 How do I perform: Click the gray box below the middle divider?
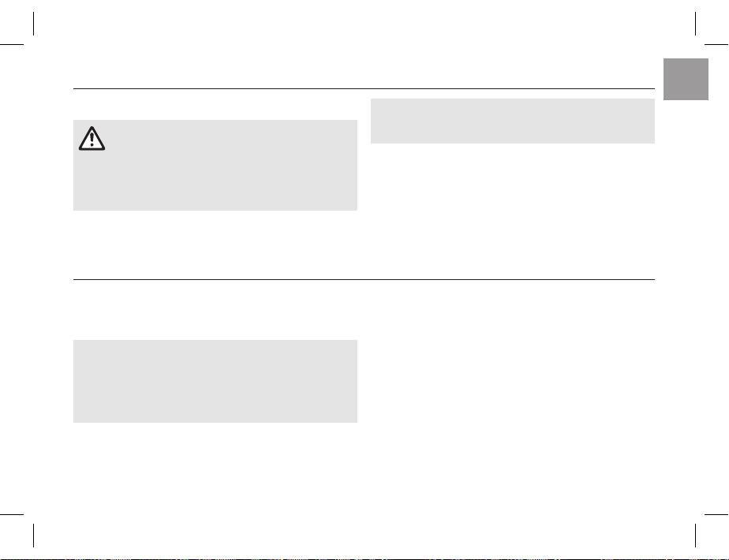point(215,381)
